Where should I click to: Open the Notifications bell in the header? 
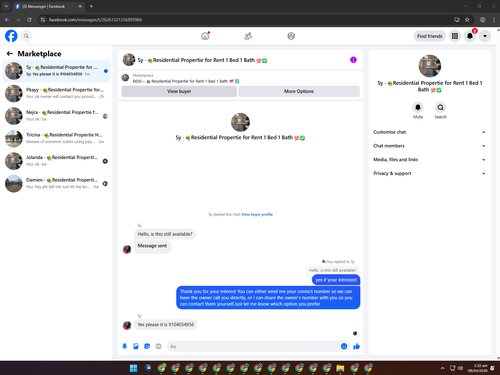tap(470, 36)
